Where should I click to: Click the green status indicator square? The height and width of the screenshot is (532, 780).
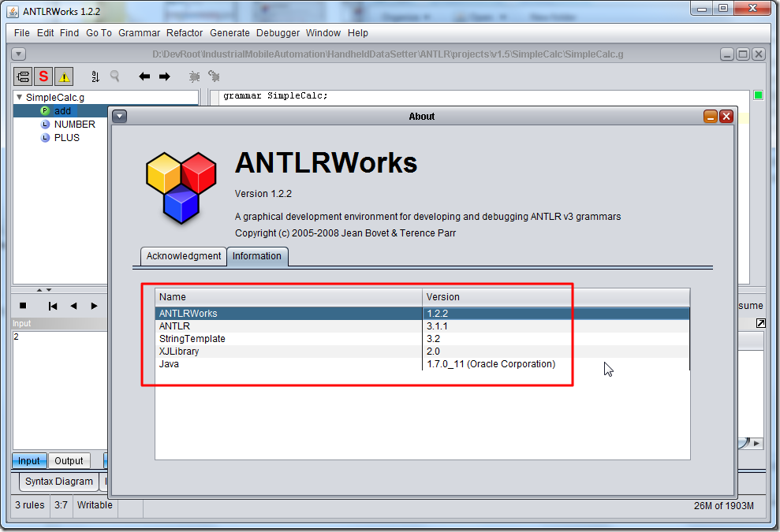(758, 95)
